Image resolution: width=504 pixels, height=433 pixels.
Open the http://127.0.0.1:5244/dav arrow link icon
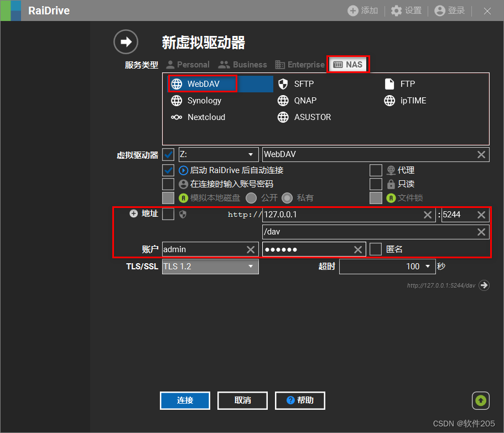484,285
